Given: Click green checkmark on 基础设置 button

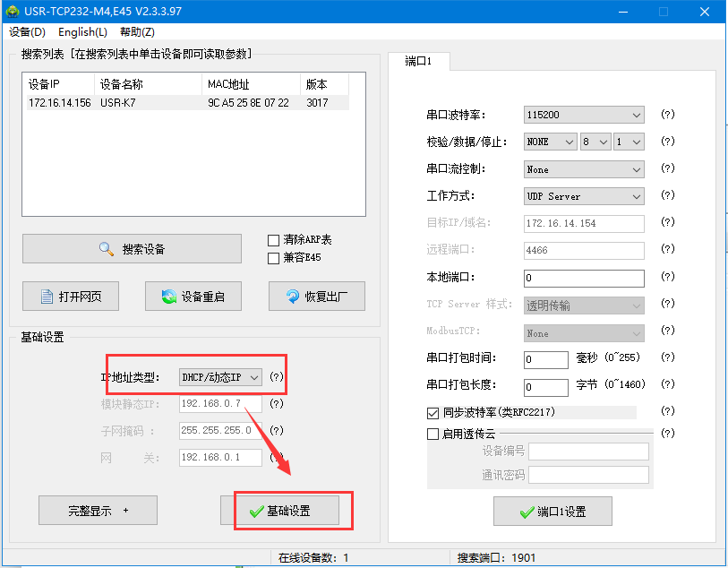Looking at the screenshot, I should [x=257, y=511].
